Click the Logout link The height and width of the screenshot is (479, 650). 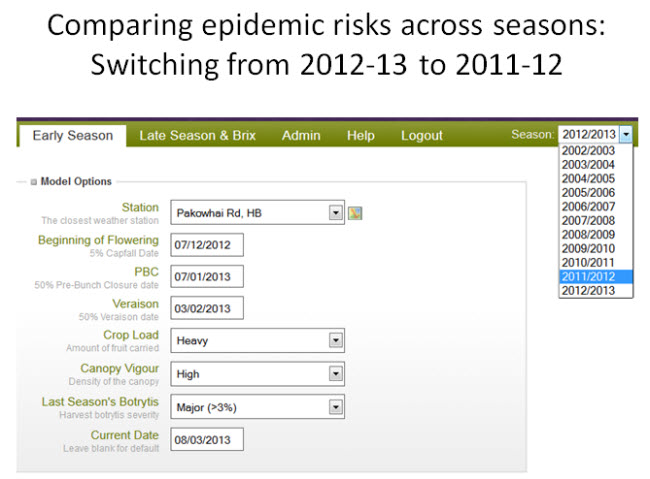tap(422, 136)
